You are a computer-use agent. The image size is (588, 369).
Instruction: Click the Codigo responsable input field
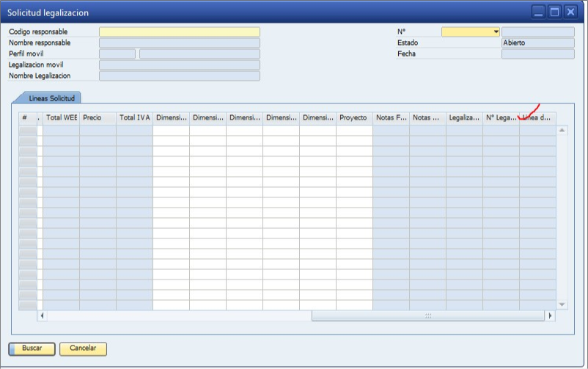tap(179, 32)
